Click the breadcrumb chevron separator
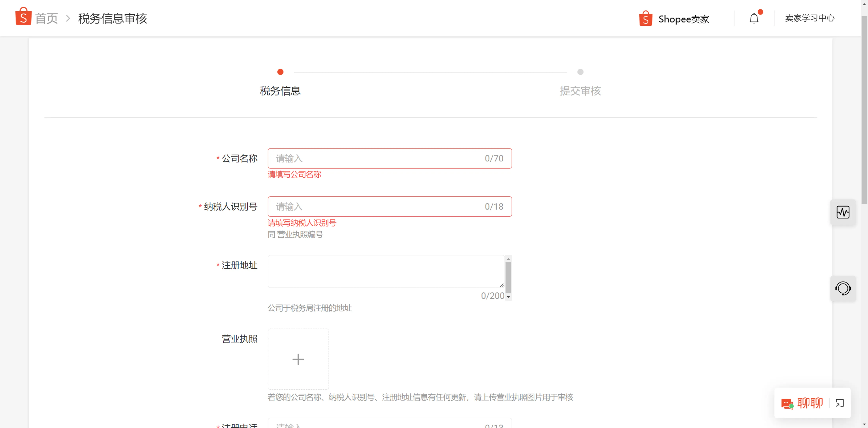 [68, 18]
